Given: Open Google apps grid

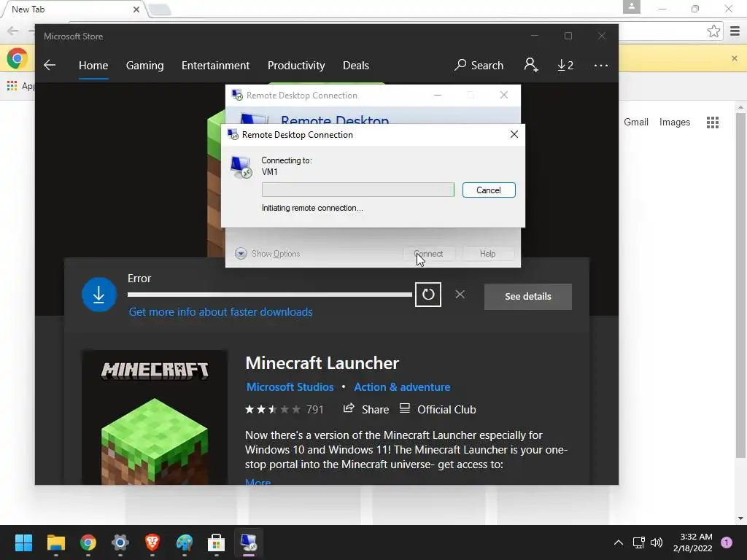Looking at the screenshot, I should [x=712, y=122].
